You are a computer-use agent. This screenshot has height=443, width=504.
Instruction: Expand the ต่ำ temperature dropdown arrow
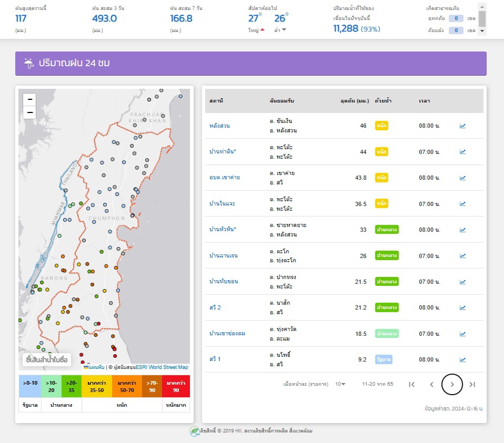[x=284, y=29]
